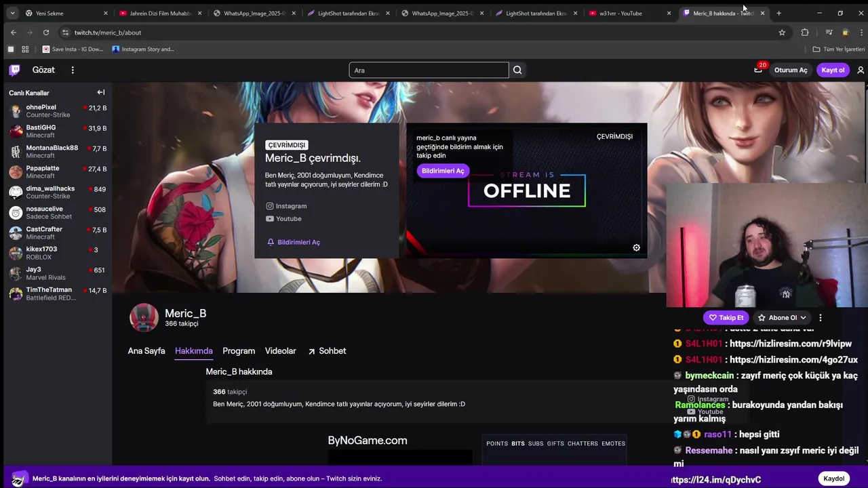Select the Videolar channel tab

tap(281, 351)
